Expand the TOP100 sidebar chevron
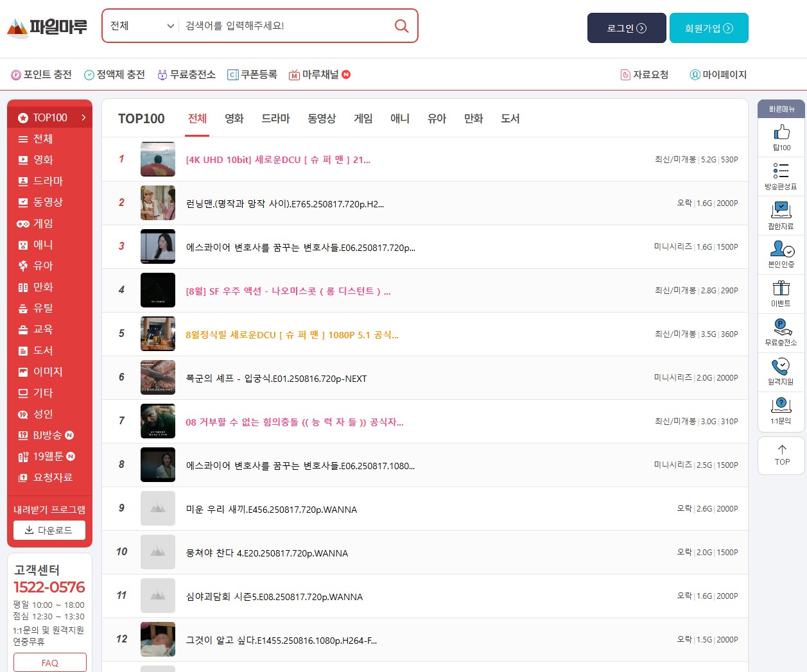Image resolution: width=807 pixels, height=672 pixels. tap(83, 117)
